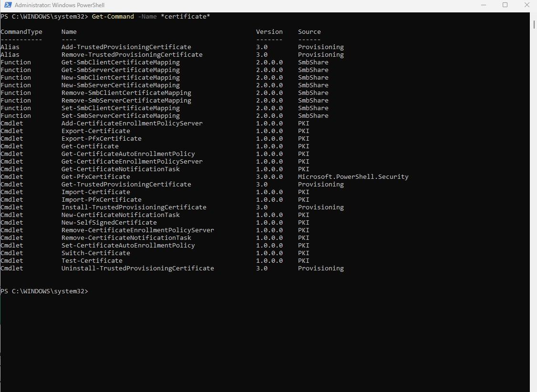This screenshot has width=537, height=392.
Task: Click Get-SmbClientCertificateMapping entry
Action: (121, 62)
